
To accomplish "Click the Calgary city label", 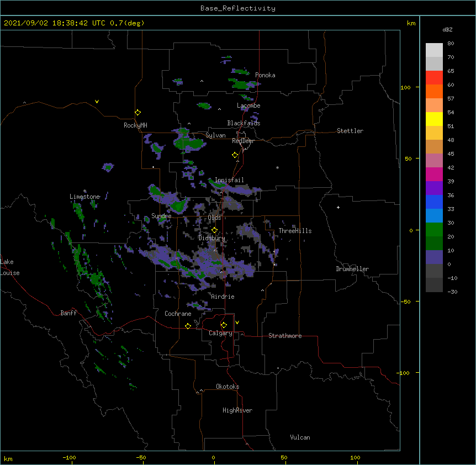I will click(221, 333).
